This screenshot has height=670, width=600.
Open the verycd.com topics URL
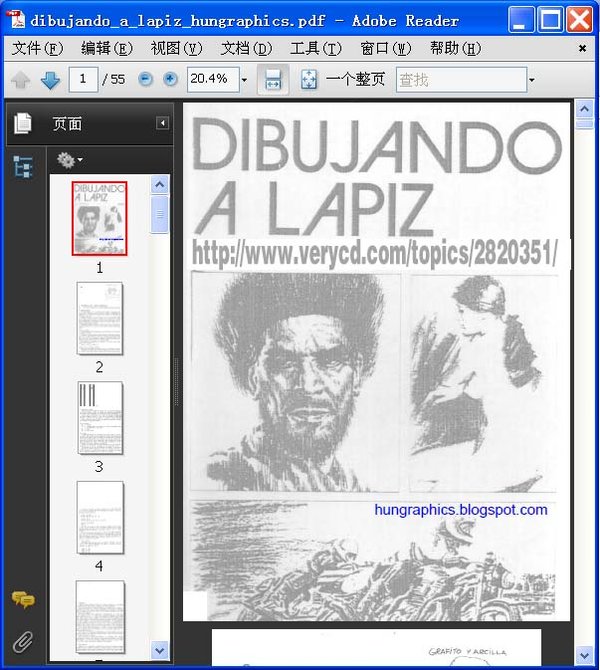pos(374,253)
